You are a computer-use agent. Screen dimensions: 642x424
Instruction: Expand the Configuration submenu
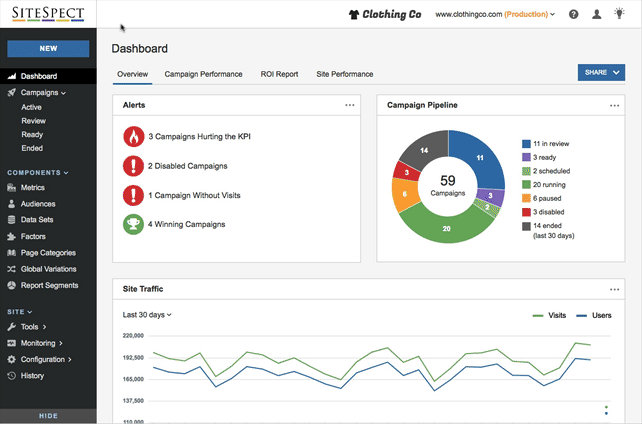(x=70, y=360)
